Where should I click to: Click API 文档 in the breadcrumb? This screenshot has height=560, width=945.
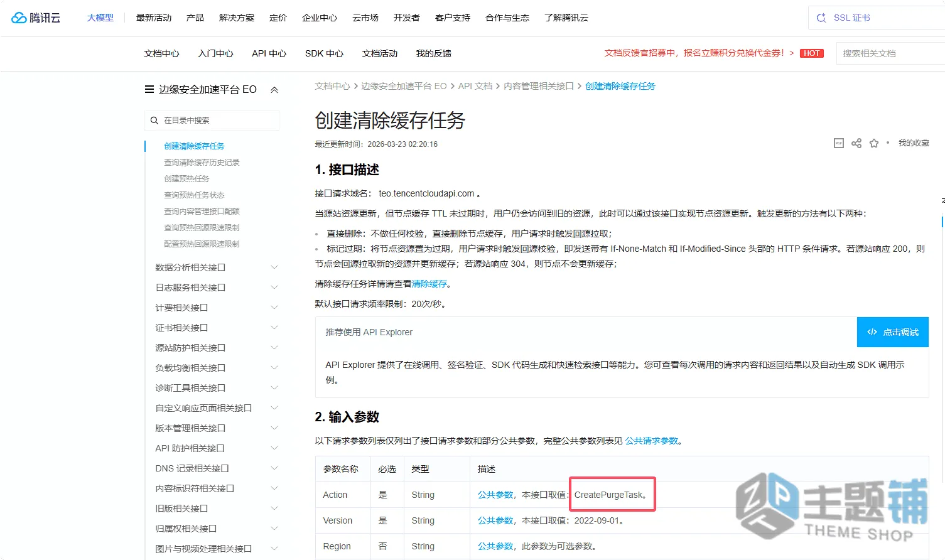click(x=475, y=86)
